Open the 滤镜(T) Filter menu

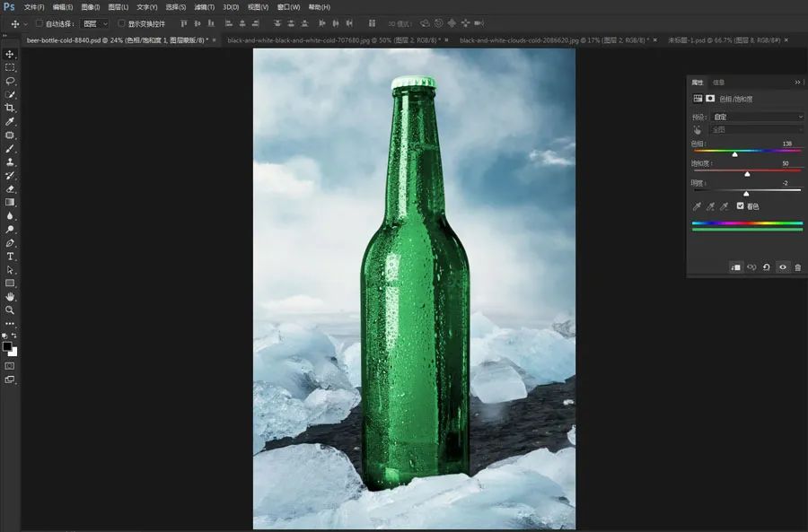click(203, 7)
